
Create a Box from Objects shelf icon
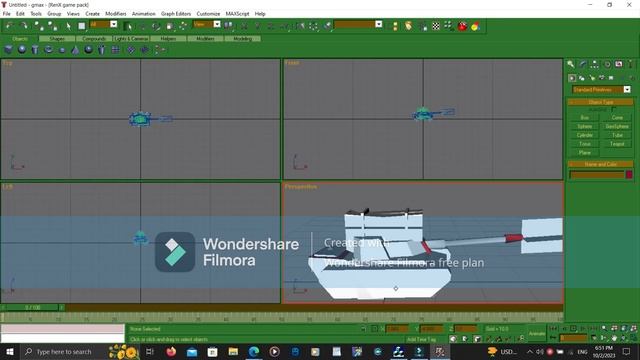pyautogui.click(x=8, y=50)
